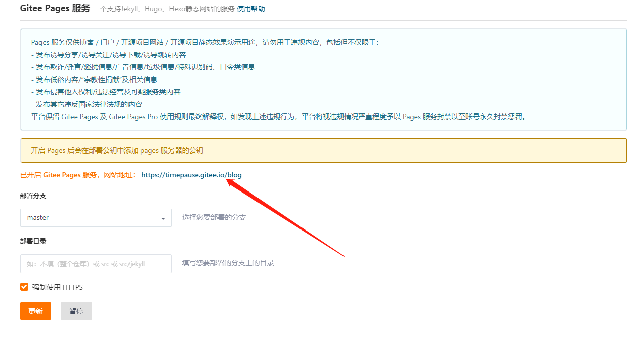Click the orange 更新 button

(x=35, y=311)
